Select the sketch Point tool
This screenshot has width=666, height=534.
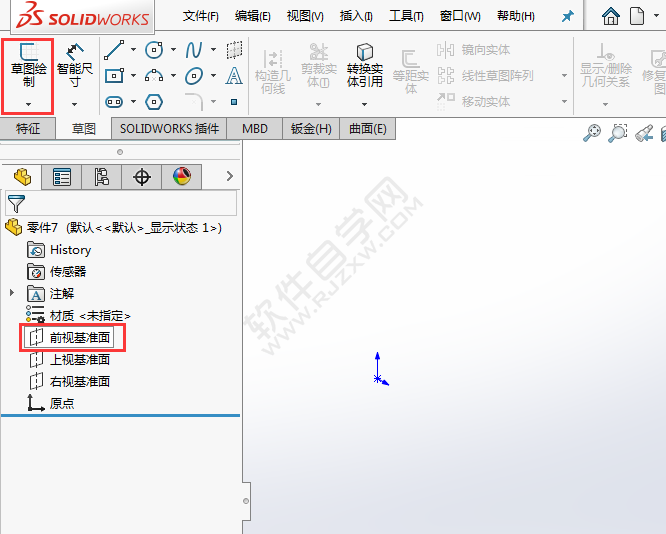click(234, 102)
